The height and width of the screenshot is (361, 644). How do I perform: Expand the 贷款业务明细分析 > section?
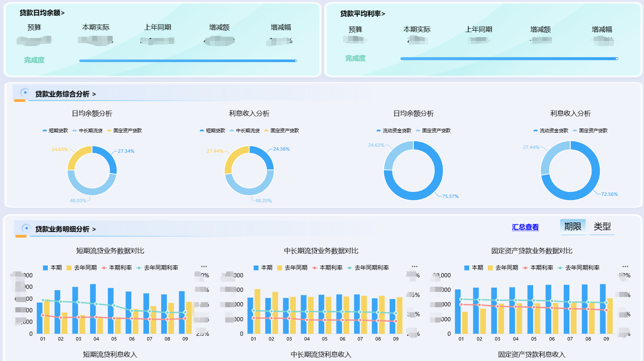(65, 229)
